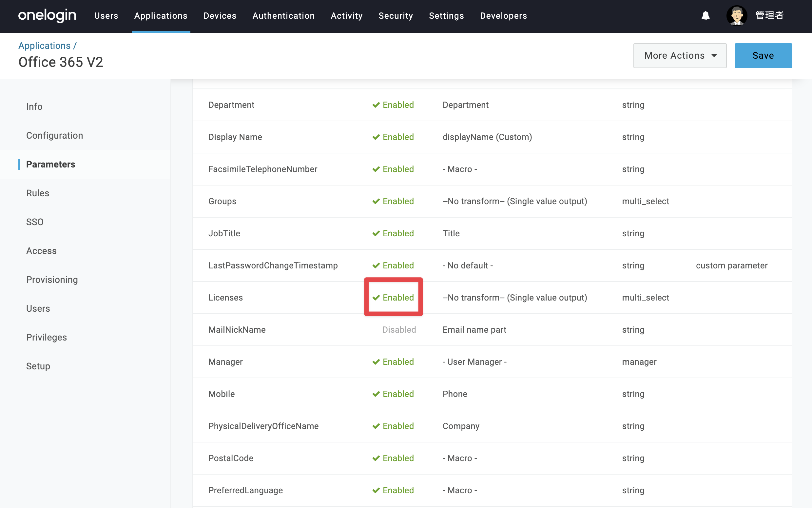Switch to the Access sidebar tab
812x508 pixels.
(41, 251)
